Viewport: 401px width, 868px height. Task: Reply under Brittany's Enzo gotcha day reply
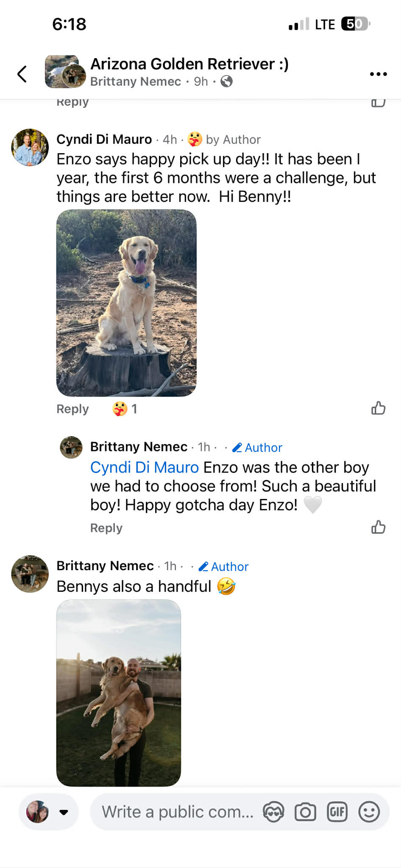106,528
